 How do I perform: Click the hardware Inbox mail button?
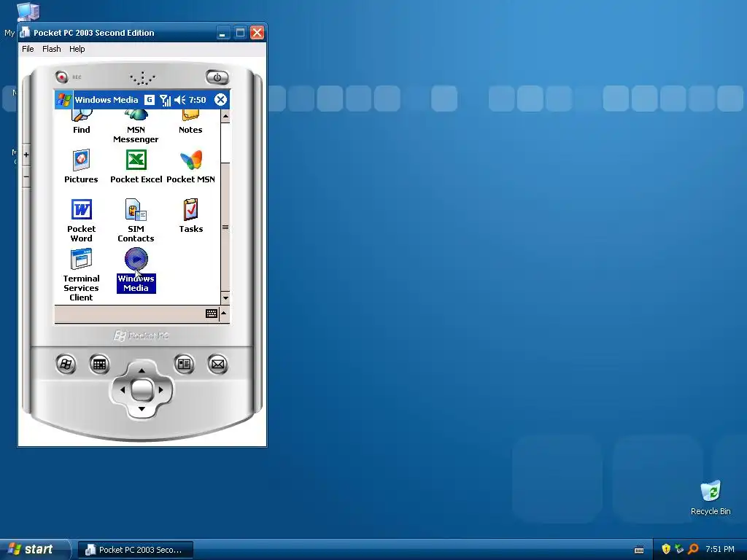click(217, 365)
